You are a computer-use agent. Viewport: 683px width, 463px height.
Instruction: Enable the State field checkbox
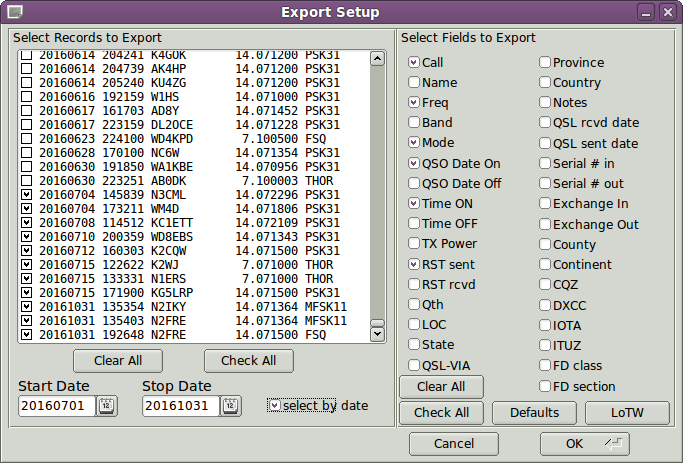click(414, 345)
